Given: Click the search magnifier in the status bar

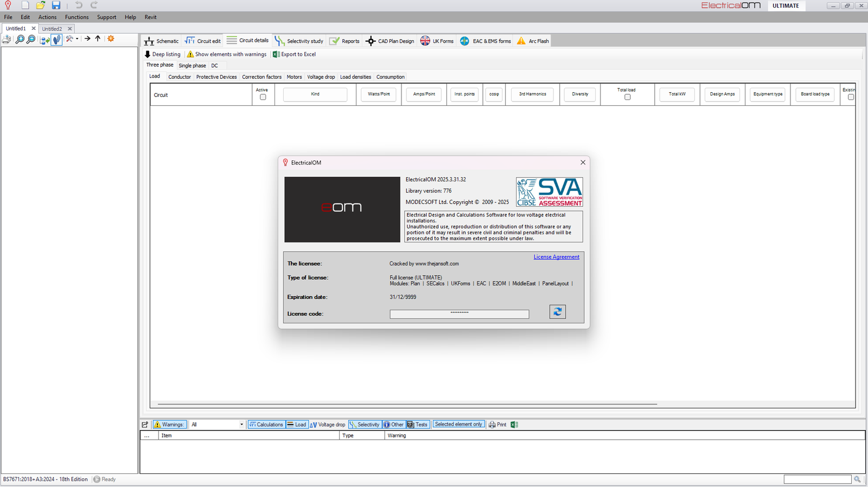Looking at the screenshot, I should coord(858,479).
